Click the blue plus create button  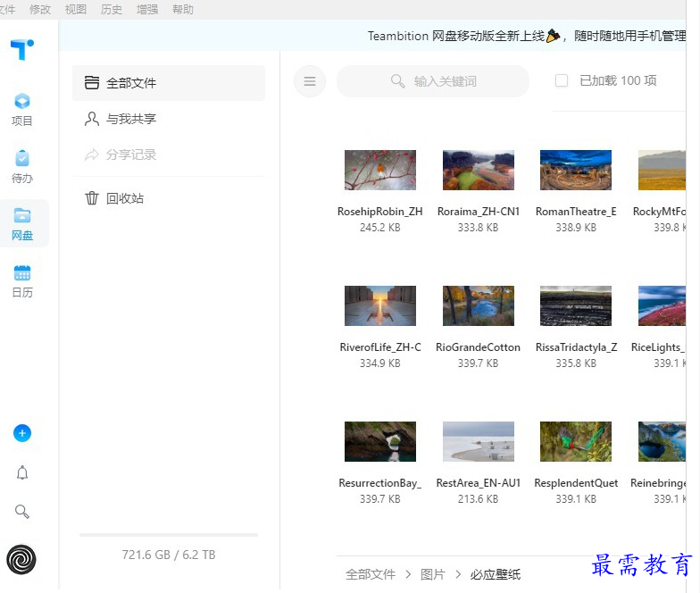(22, 433)
